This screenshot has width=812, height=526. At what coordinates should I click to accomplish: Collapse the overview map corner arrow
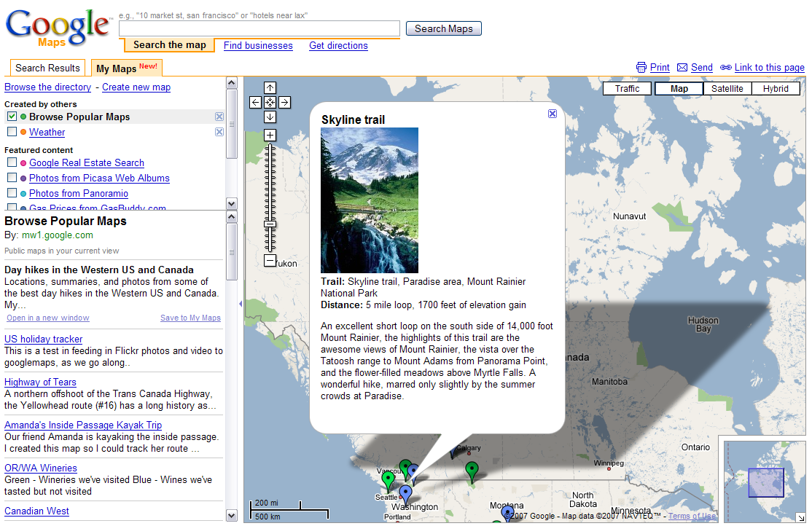click(801, 517)
